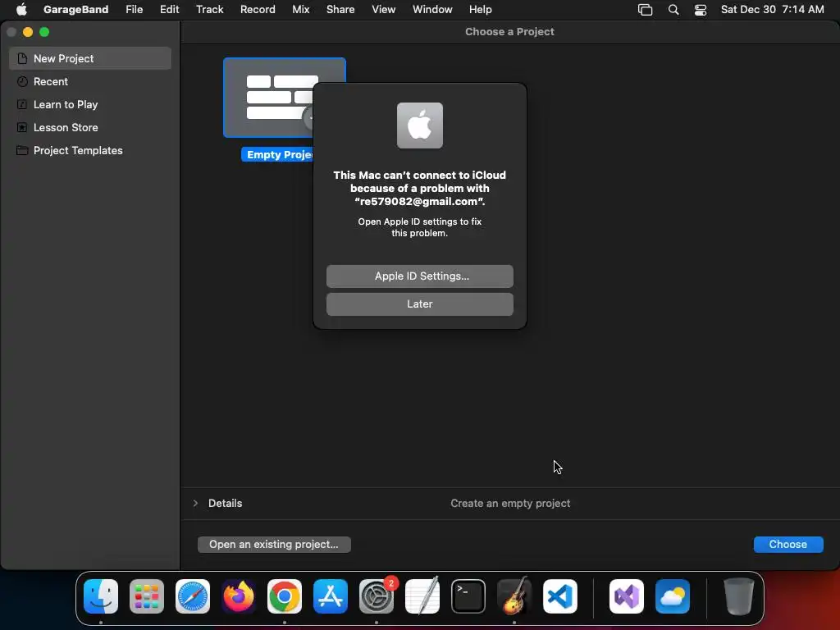
Task: Launch Firefox from the dock
Action: click(239, 596)
